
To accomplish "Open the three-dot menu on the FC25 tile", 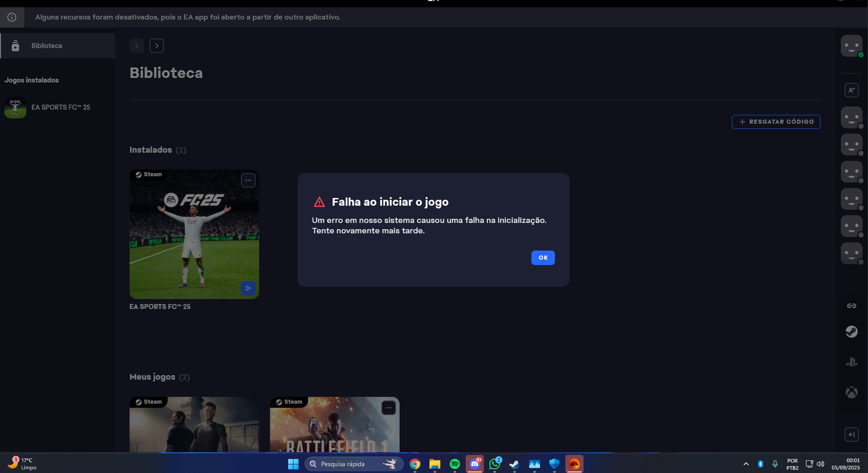I will click(248, 180).
